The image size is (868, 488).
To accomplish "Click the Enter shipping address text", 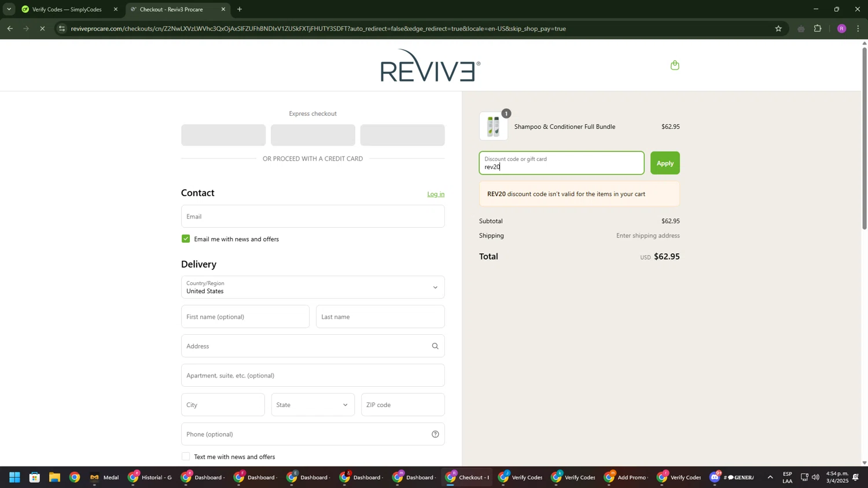I will 648,236.
